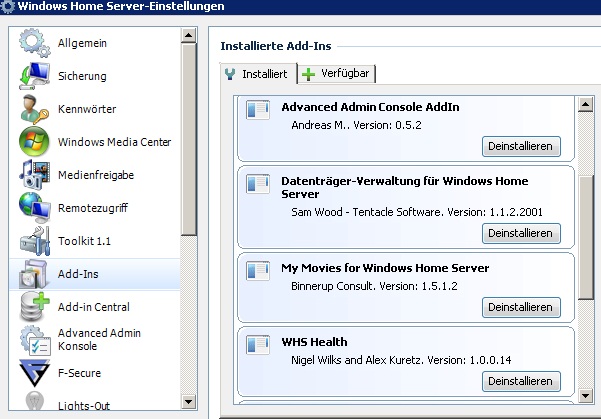Uninstall Advanced Admin Console AddIn via Deinstallieren
Screen dimensions: 601x419
click(521, 146)
